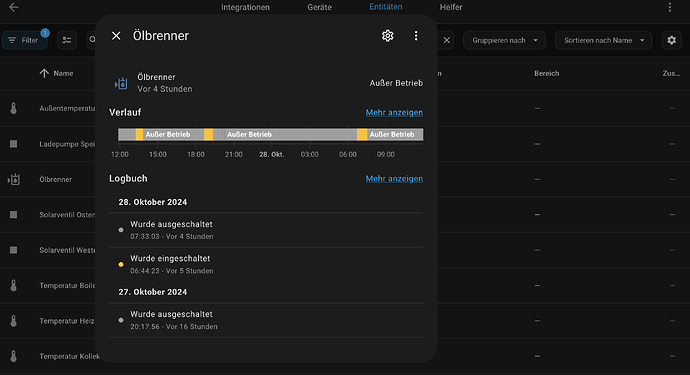This screenshot has height=375, width=690.
Task: Select the 07:33:03 Wurde ausgeschaltet log entry
Action: 266,230
